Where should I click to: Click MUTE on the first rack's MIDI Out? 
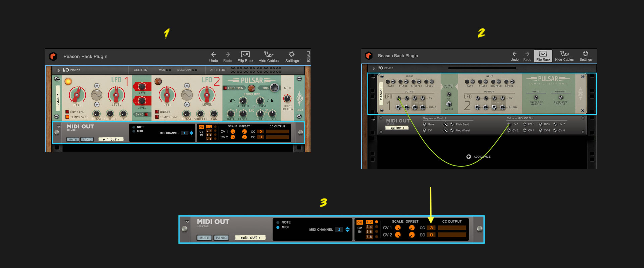(73, 139)
